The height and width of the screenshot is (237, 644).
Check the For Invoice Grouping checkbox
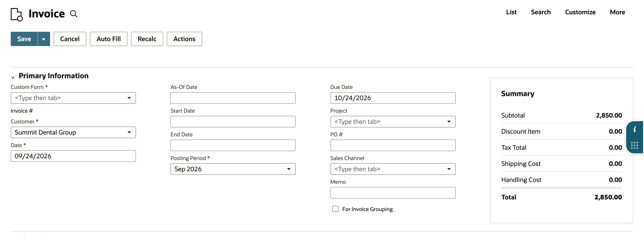tap(335, 209)
